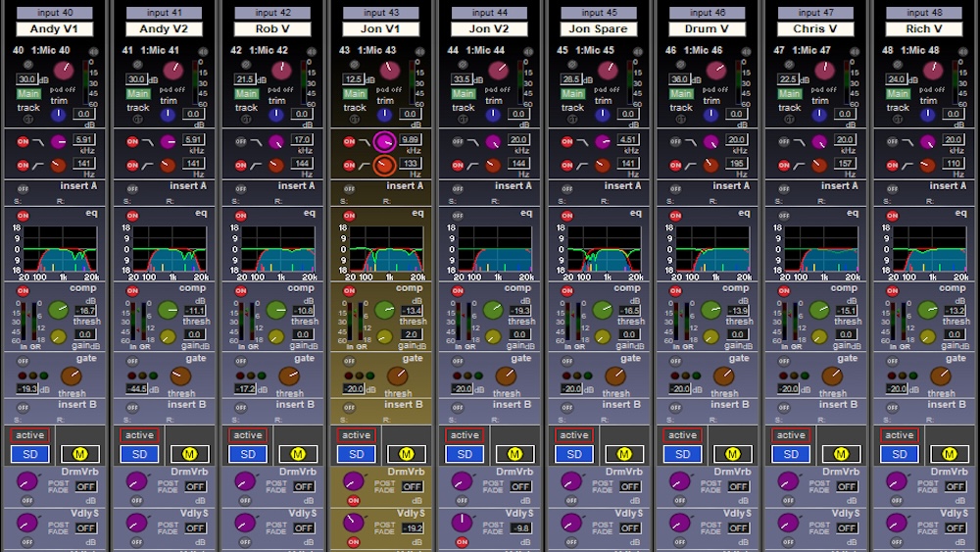Click the low-pass filter curve icon on Jon Spare

click(584, 141)
